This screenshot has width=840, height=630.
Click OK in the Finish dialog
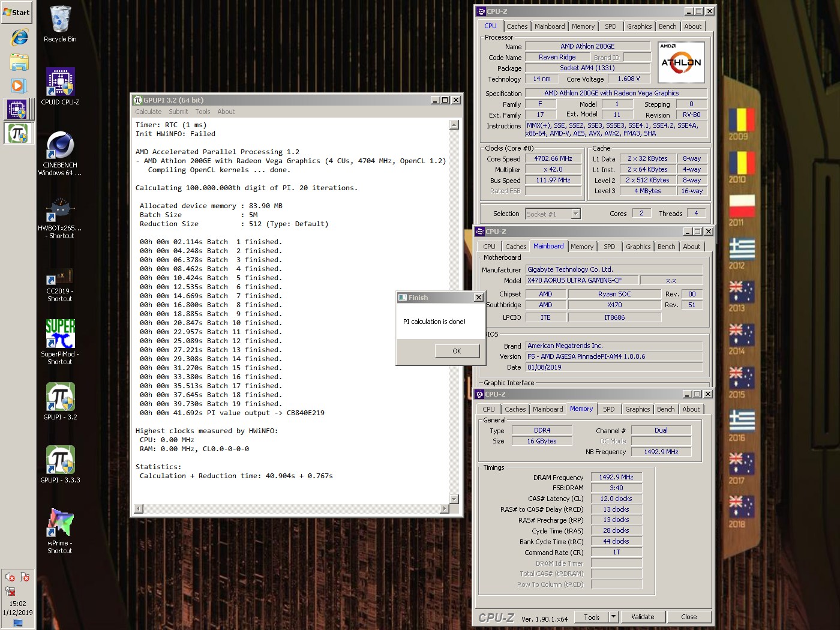coord(457,351)
